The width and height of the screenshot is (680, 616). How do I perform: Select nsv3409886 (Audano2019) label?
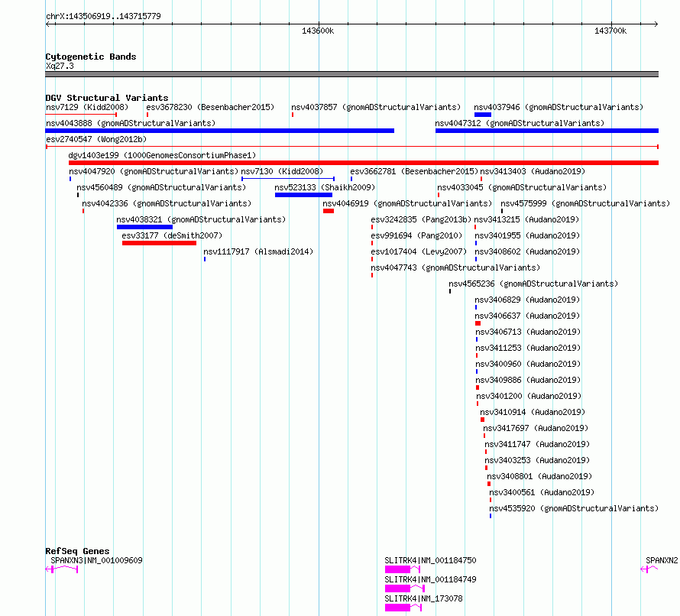point(528,380)
